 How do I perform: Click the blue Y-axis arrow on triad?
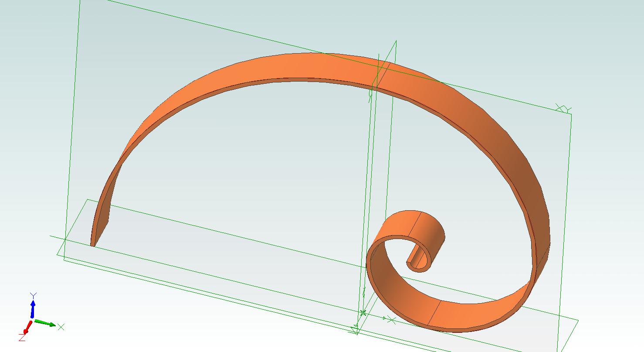point(33,307)
